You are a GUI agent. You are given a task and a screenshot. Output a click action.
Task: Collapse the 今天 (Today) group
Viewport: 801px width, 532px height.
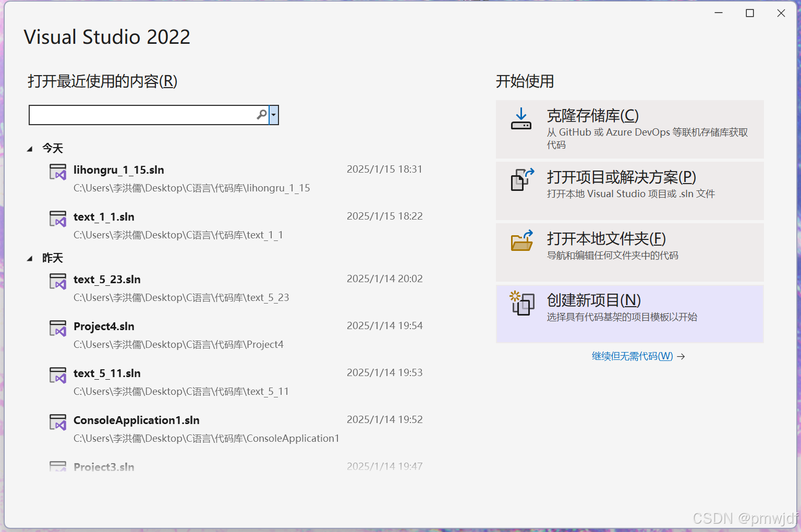click(30, 148)
